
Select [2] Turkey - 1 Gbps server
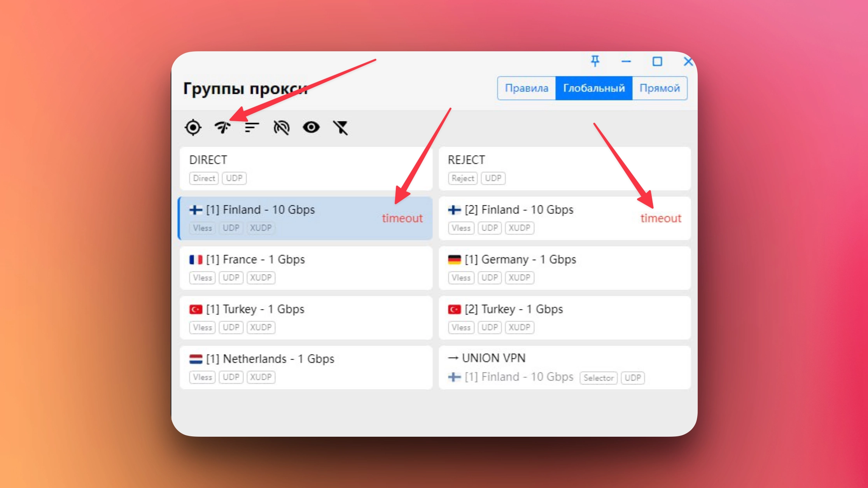pos(564,317)
